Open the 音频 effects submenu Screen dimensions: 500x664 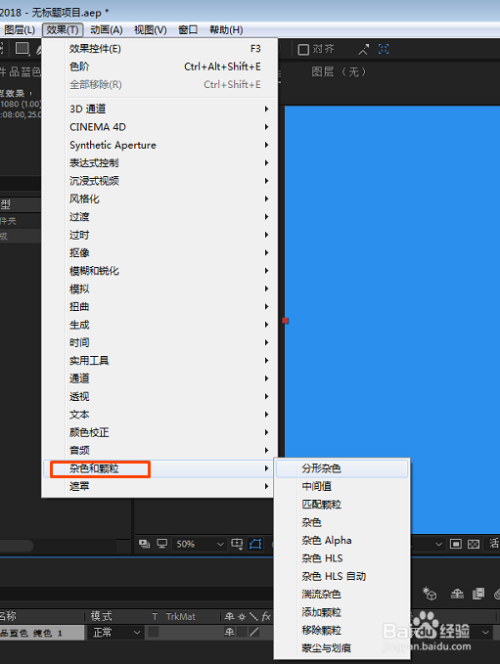[160, 451]
